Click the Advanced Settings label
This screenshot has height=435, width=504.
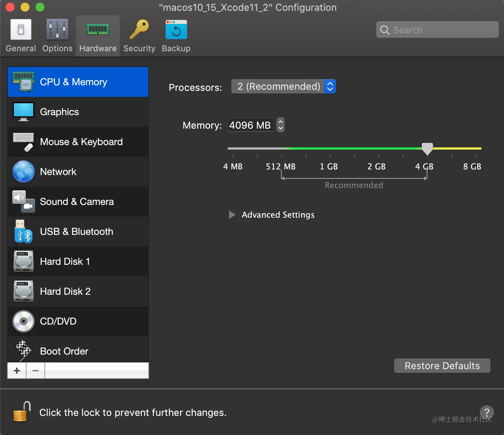point(278,215)
